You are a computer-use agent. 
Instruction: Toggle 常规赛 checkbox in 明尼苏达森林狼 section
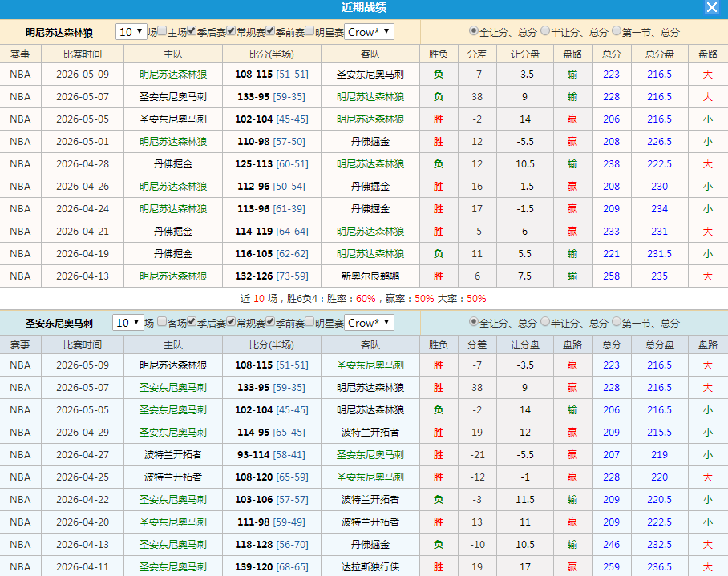231,31
